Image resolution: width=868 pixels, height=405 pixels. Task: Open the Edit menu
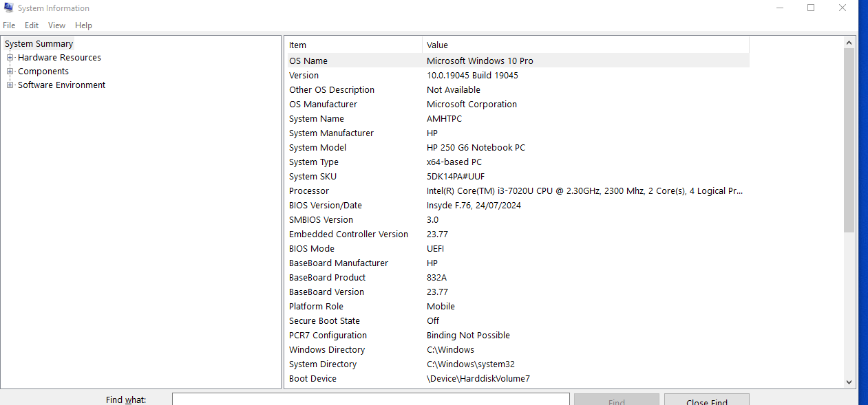[32, 25]
